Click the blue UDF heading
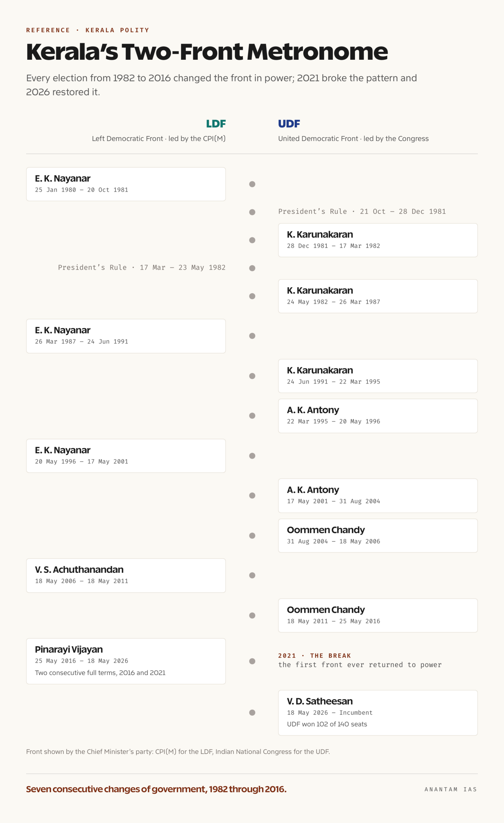Viewport: 504px width, 823px height. [x=289, y=124]
